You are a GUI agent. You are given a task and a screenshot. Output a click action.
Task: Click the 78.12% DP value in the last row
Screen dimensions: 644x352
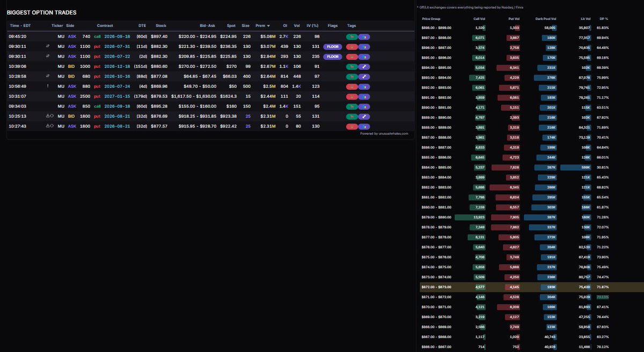(603, 347)
